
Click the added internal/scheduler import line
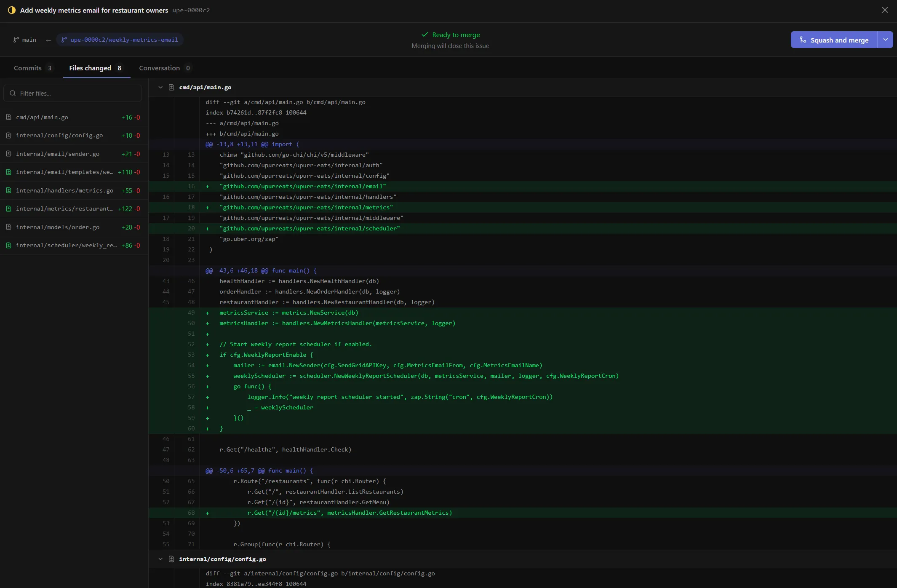(523, 228)
